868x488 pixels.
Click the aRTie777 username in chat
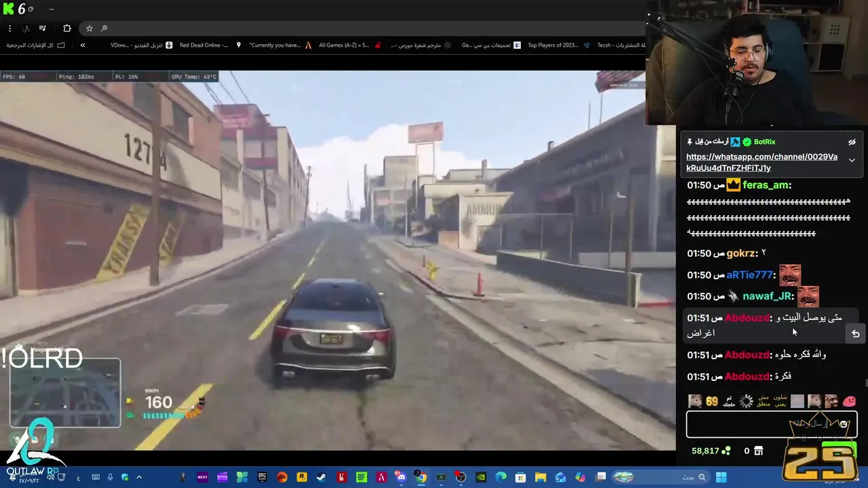749,275
